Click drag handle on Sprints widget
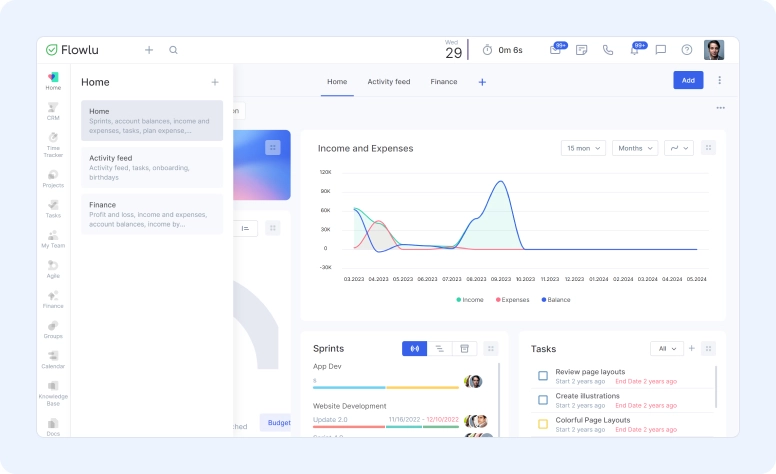The height and width of the screenshot is (474, 776). 490,348
